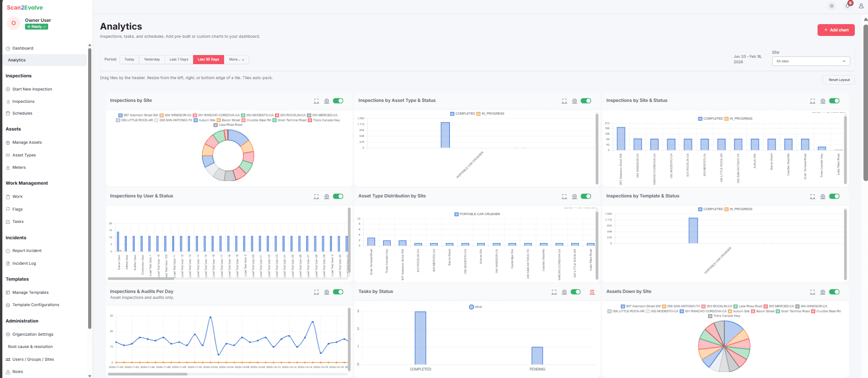Expand Inspections by User & Status tile fullscreen
Viewport: 868px width, 378px height.
316,197
